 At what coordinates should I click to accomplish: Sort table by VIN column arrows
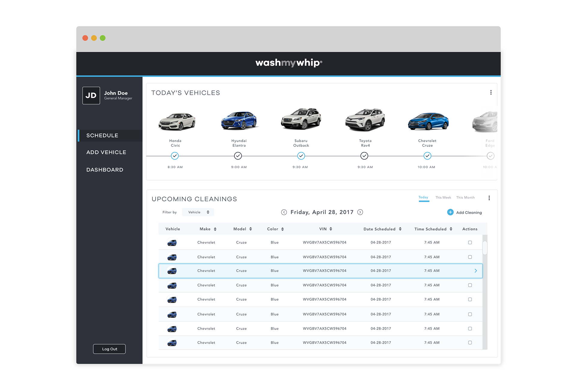click(x=331, y=229)
